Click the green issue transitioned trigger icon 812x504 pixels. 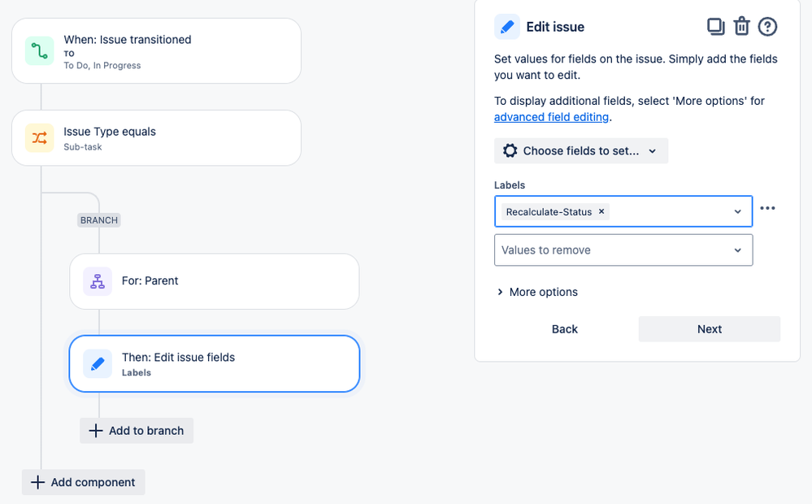39,50
